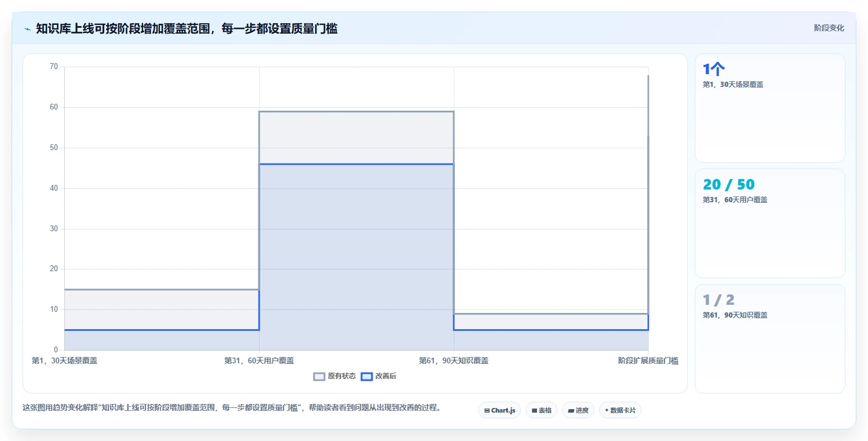Click the 第1，30天场景覆盖 axis label
The height and width of the screenshot is (441, 868).
pos(64,360)
